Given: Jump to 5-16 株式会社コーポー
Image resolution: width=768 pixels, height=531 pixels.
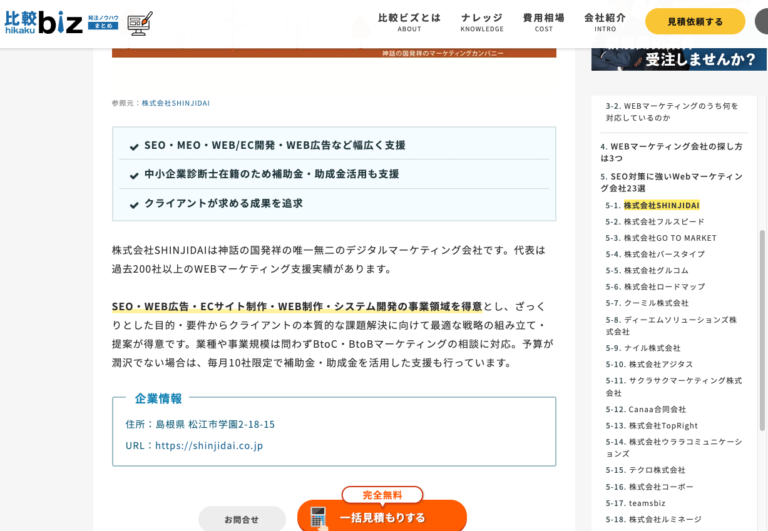Looking at the screenshot, I should point(649,486).
